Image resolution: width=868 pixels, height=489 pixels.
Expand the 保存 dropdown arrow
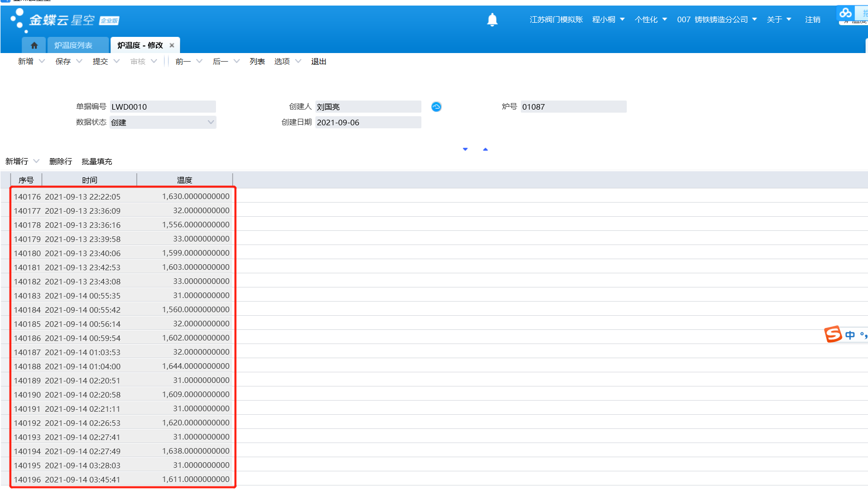(x=79, y=61)
